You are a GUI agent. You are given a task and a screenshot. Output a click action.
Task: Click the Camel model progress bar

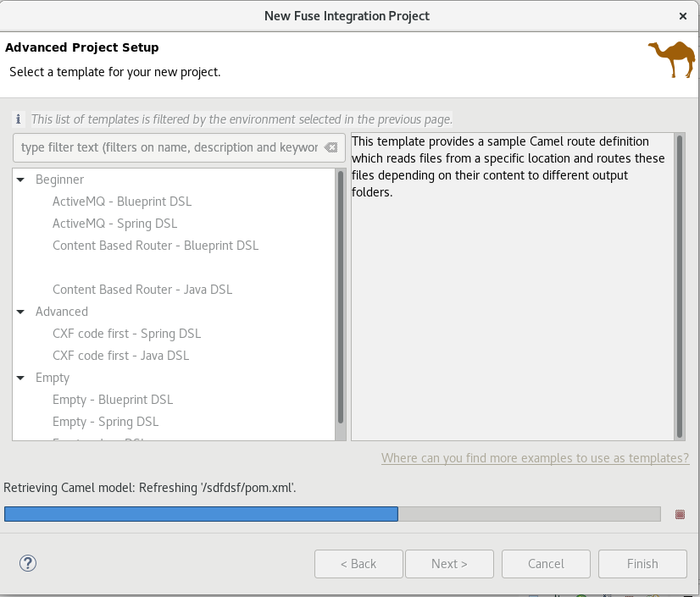coord(332,514)
